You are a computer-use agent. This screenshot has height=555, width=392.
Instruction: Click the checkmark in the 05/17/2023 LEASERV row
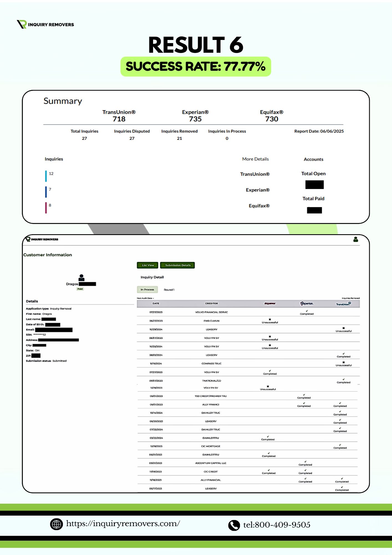(342, 487)
